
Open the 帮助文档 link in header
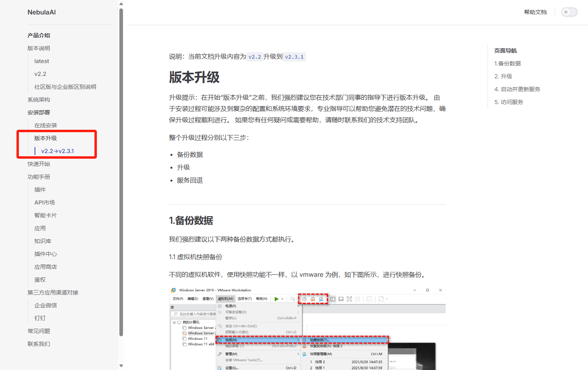pos(535,12)
